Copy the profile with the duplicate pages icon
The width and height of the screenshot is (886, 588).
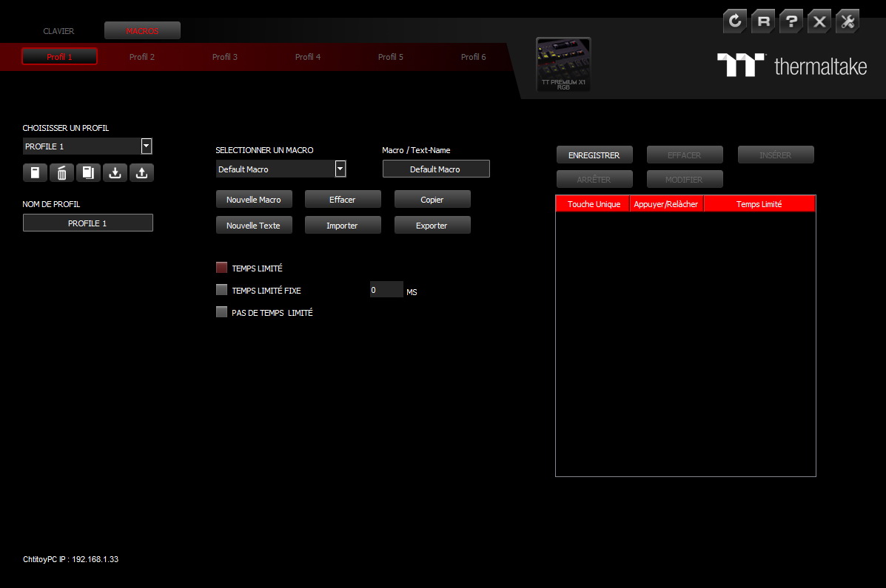pos(88,172)
